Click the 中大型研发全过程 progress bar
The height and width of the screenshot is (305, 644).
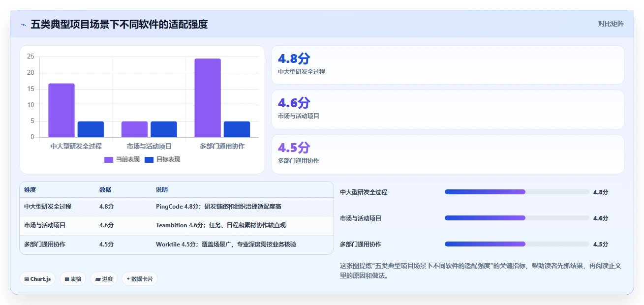click(x=517, y=192)
